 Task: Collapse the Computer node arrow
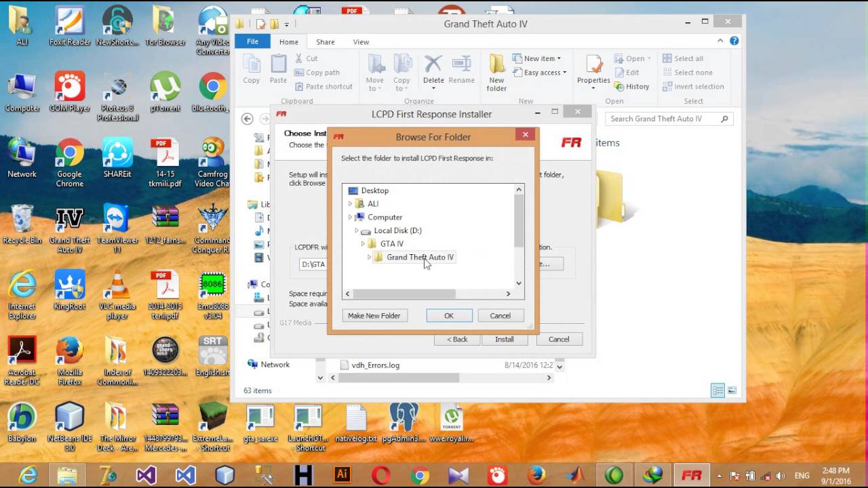(351, 217)
